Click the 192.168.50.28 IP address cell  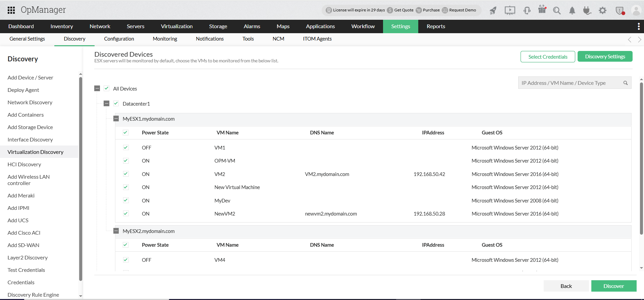point(429,214)
